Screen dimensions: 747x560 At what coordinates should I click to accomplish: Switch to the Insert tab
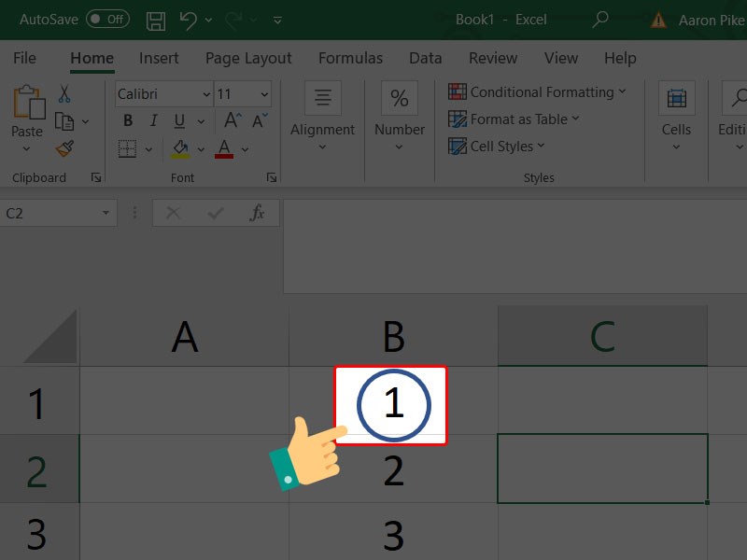coord(159,58)
